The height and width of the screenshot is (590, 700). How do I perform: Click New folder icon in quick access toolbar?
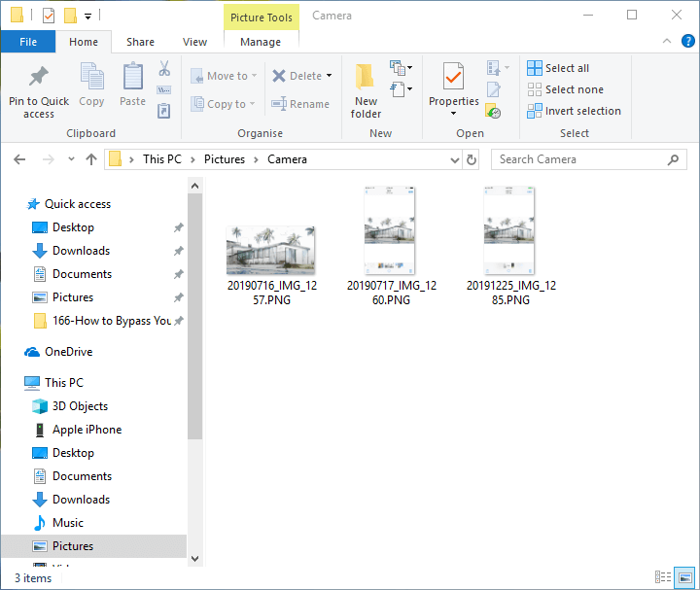point(70,16)
